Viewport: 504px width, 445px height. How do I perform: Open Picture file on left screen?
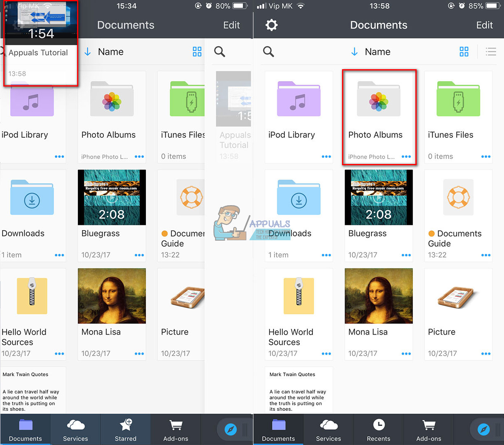point(181,314)
